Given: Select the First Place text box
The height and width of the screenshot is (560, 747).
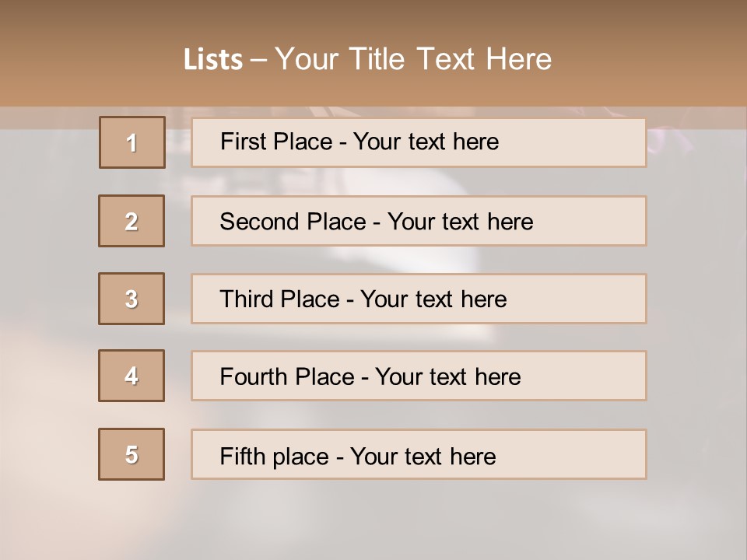Looking at the screenshot, I should click(x=419, y=142).
